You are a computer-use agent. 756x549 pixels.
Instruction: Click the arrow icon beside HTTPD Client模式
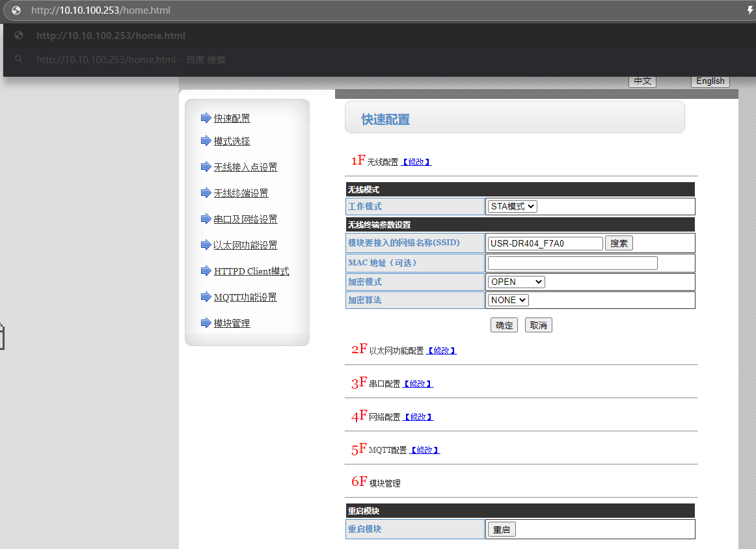(x=206, y=271)
